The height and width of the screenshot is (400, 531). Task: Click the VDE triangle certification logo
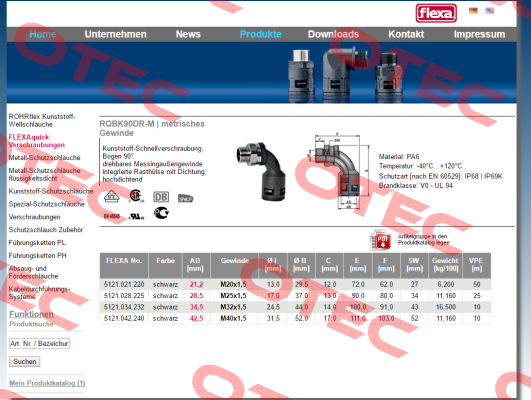pos(111,196)
